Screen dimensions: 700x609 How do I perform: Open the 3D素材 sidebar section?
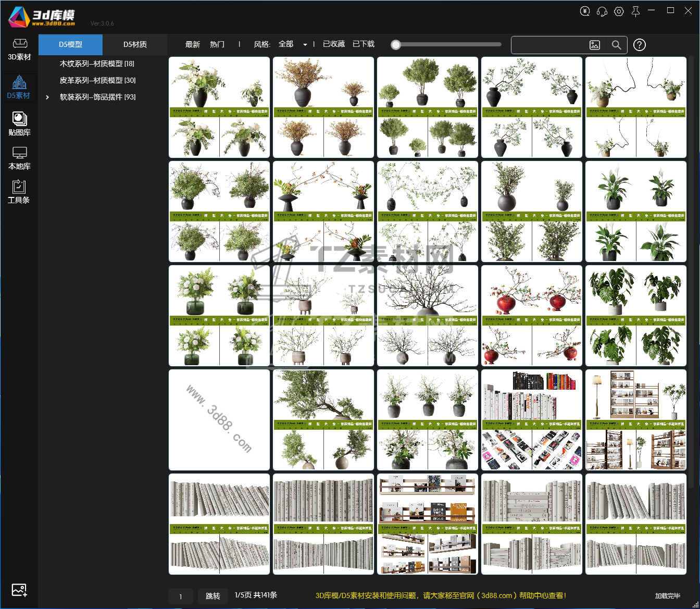pos(19,49)
